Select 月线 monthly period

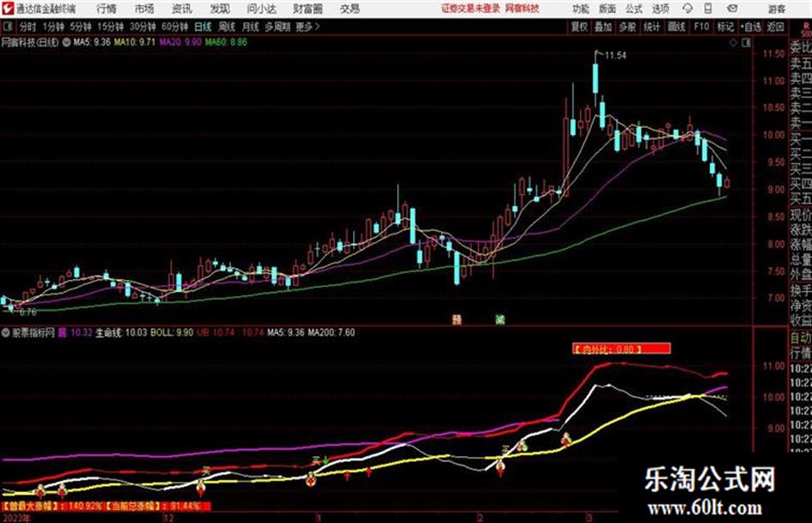[x=251, y=27]
